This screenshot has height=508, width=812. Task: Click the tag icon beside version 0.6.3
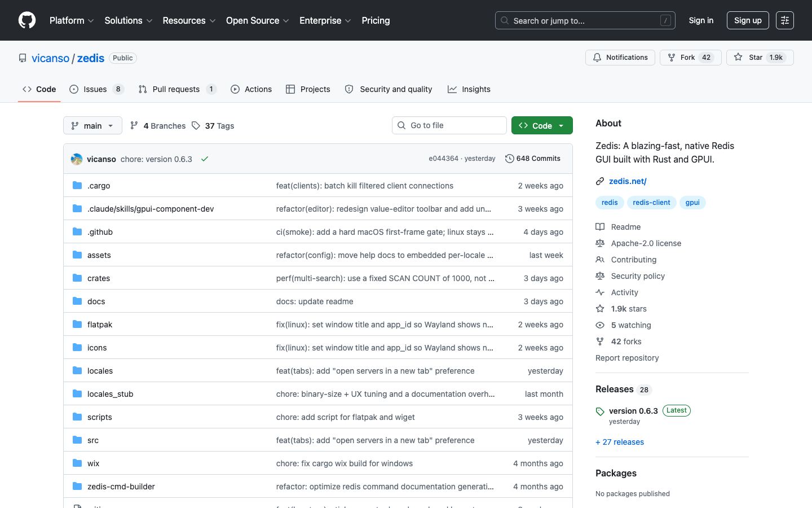coord(600,411)
